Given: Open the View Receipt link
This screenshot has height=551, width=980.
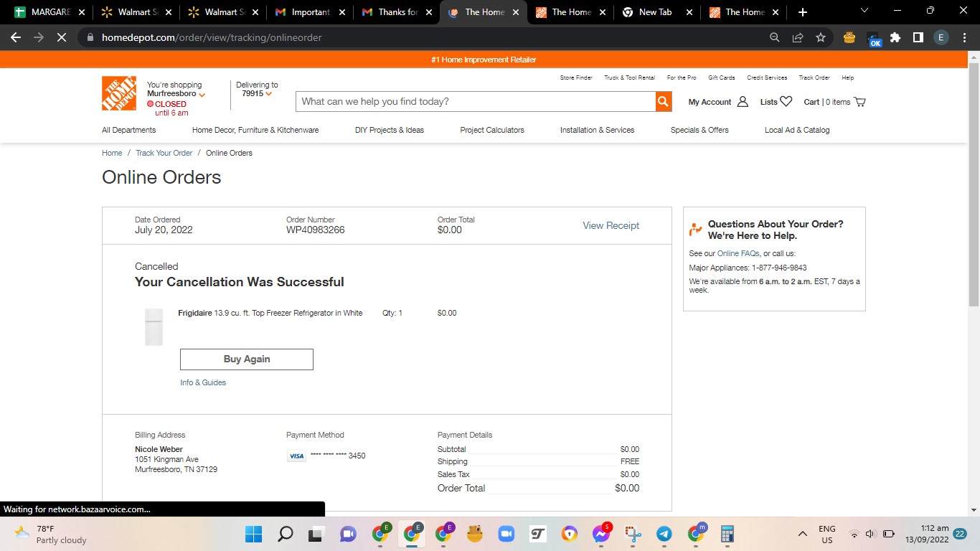Looking at the screenshot, I should tap(611, 225).
